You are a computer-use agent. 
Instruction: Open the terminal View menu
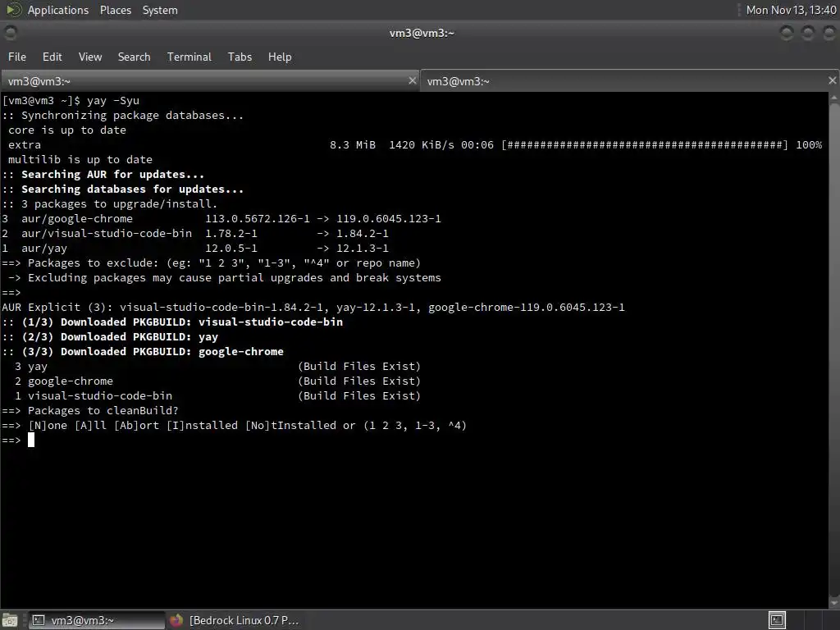coord(90,57)
